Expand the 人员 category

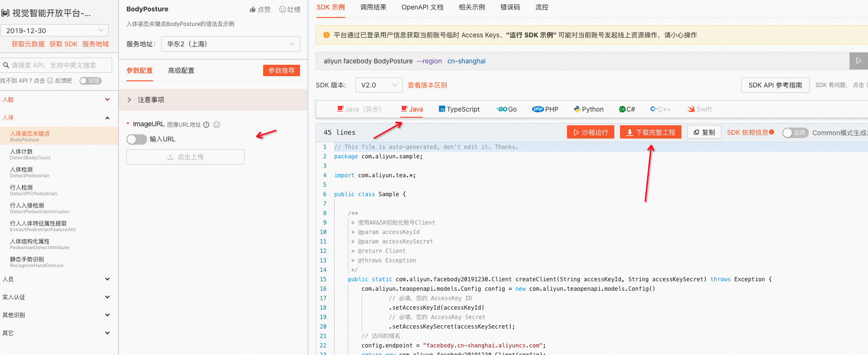click(59, 279)
